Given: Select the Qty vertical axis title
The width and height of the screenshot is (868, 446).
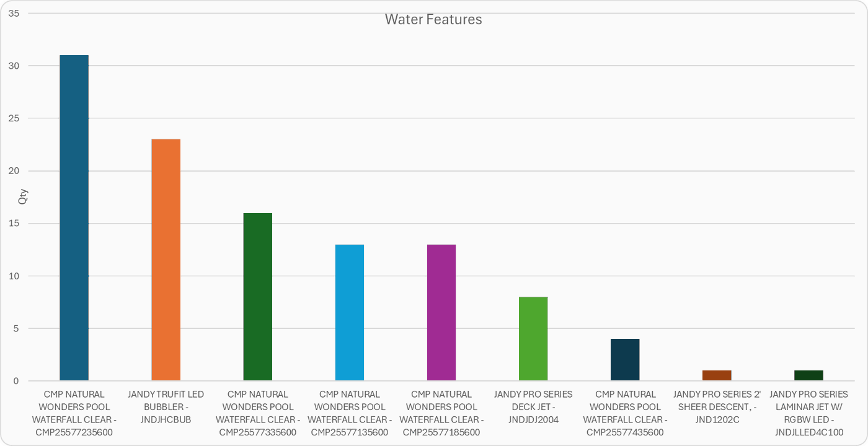Looking at the screenshot, I should click(x=24, y=196).
